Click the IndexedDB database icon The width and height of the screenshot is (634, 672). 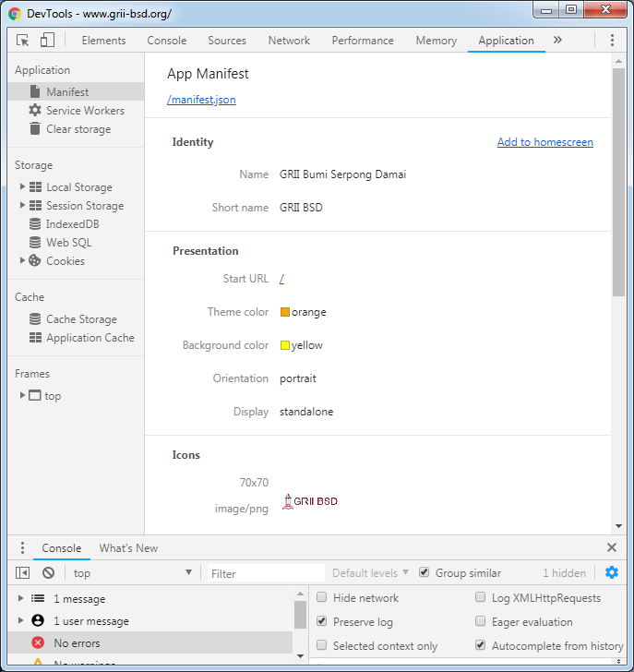[35, 223]
